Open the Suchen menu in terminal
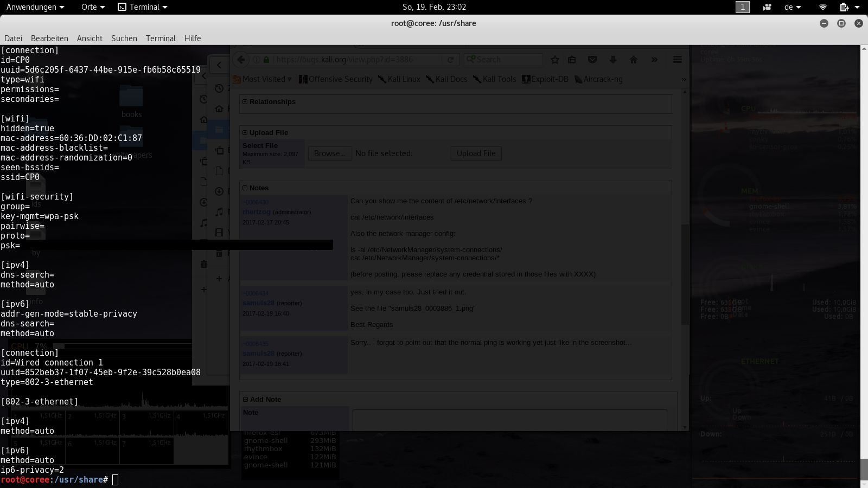The image size is (868, 488). (124, 38)
